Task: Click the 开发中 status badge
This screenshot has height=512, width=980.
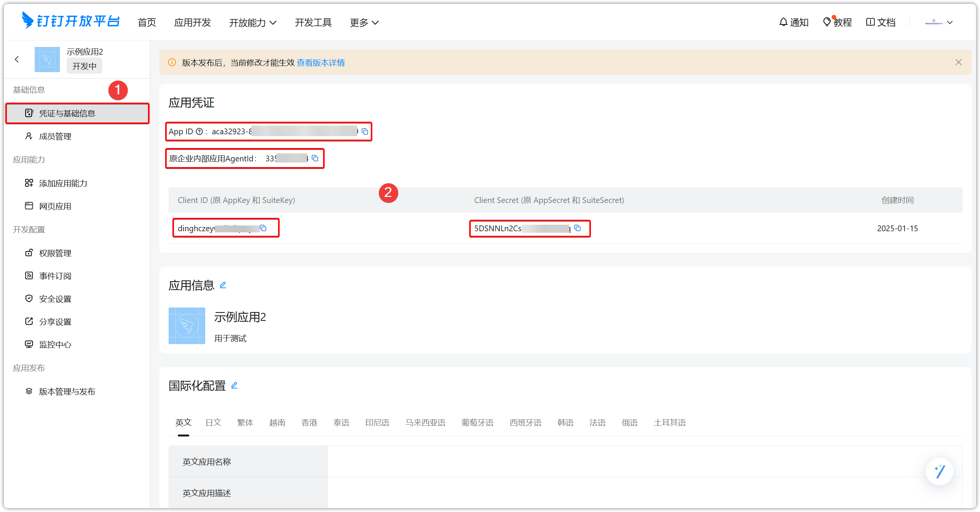Action: pyautogui.click(x=84, y=66)
